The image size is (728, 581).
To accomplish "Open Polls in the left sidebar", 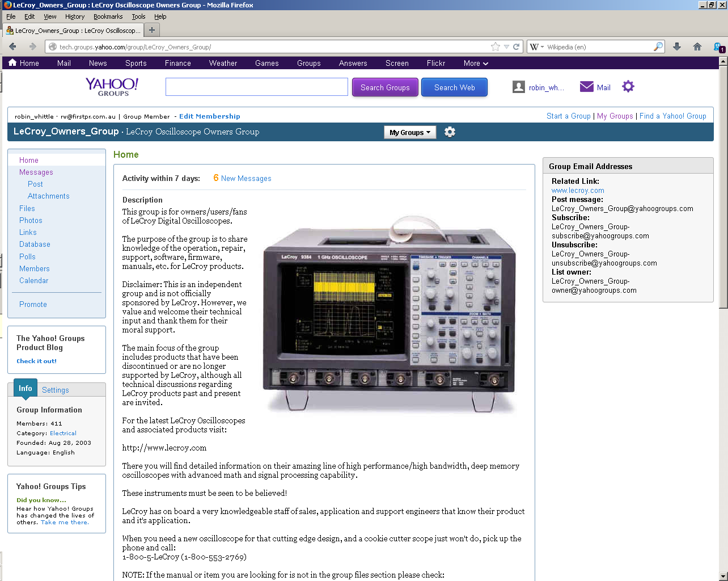I will coord(27,256).
